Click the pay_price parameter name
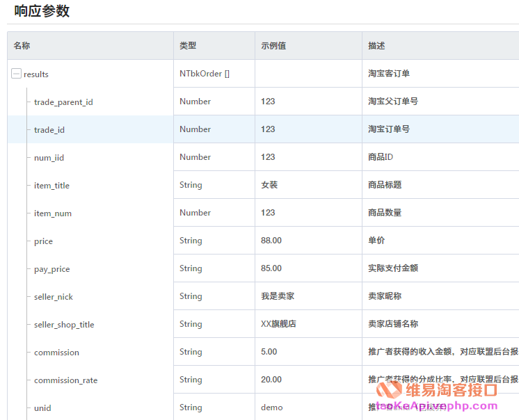The height and width of the screenshot is (420, 519). (52, 269)
